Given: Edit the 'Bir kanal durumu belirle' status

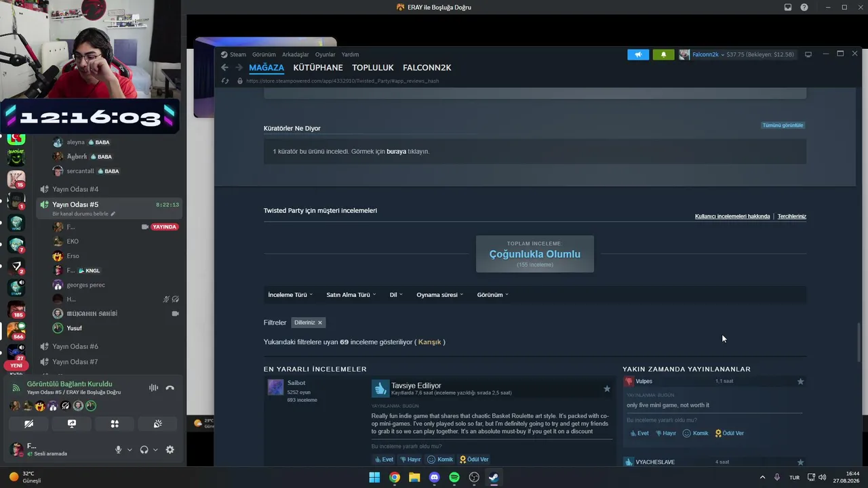Looking at the screenshot, I should 84,214.
